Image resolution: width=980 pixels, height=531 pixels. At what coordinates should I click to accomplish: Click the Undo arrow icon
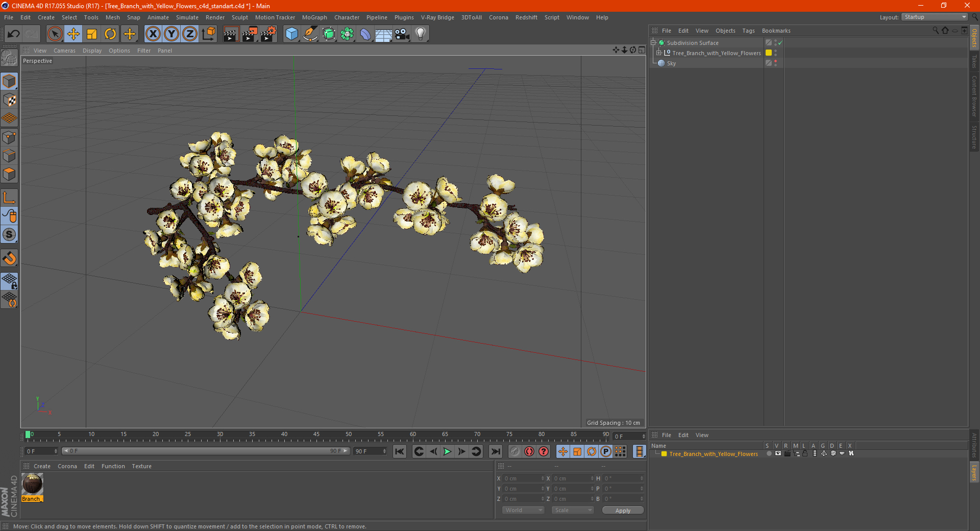point(14,34)
